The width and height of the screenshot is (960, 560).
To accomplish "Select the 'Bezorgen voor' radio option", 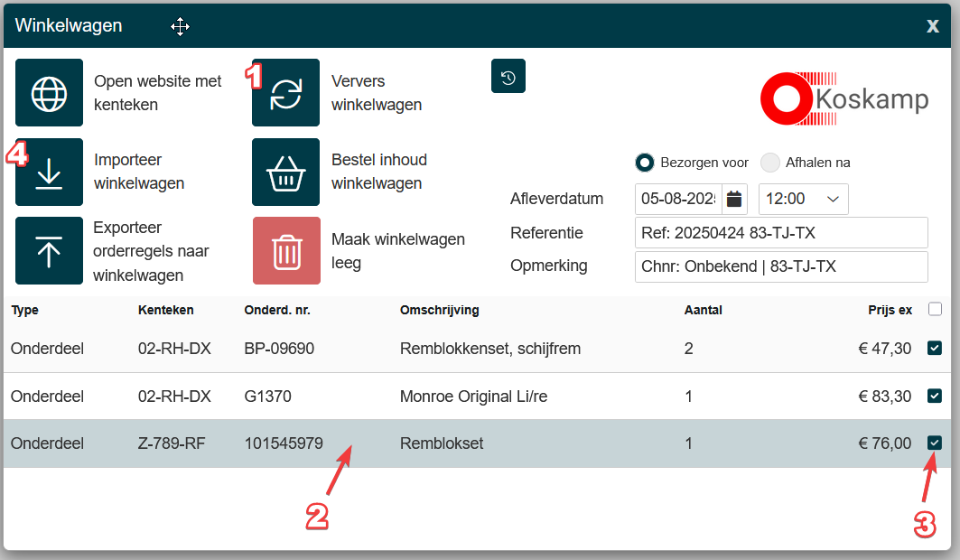I will click(645, 163).
